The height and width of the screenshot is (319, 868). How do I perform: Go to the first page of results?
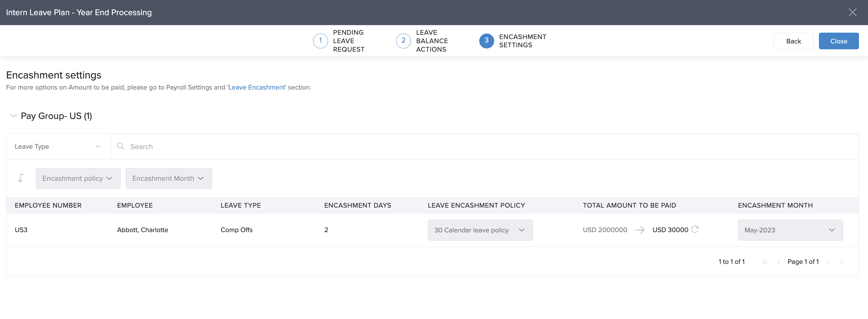[765, 262]
